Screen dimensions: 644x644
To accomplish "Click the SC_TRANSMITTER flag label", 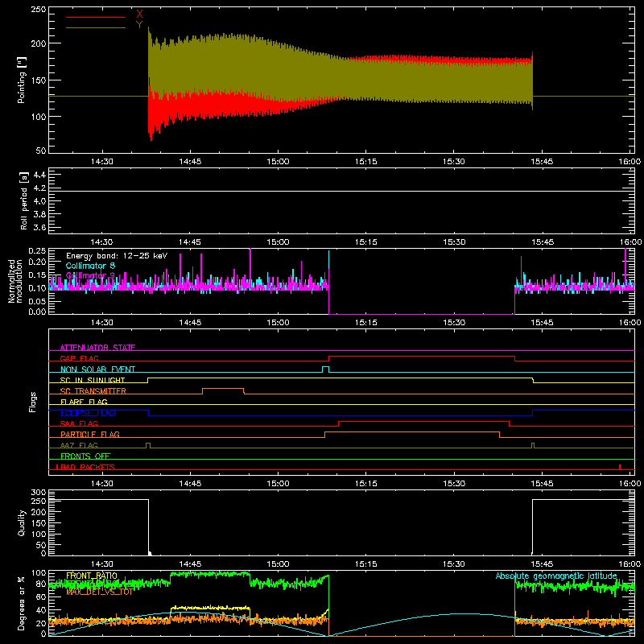I will 93,391.
